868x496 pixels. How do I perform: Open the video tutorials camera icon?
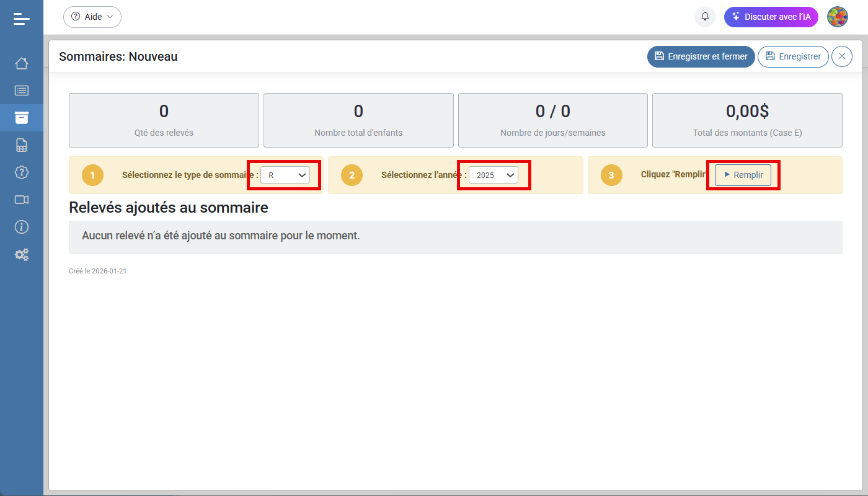[22, 200]
